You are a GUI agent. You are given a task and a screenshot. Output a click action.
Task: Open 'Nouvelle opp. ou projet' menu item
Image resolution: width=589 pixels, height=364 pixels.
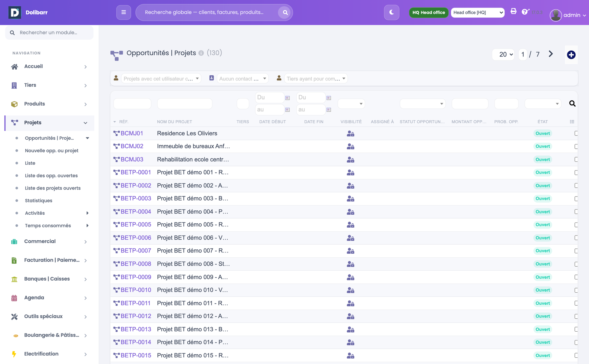coord(51,151)
